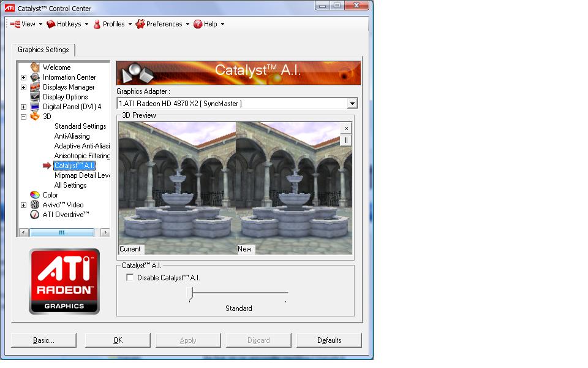Image resolution: width=588 pixels, height=368 pixels.
Task: Click the New preview image
Action: point(294,188)
